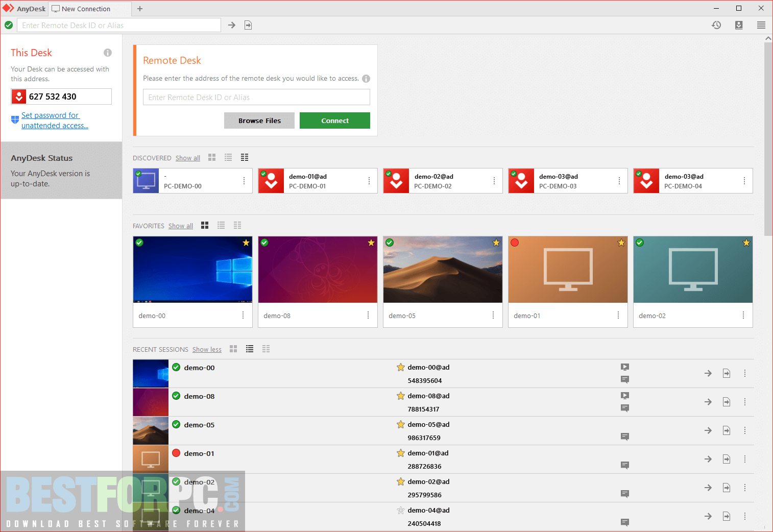Click the AnyDesk logo in title bar
Viewport: 773px width, 532px height.
coord(8,8)
